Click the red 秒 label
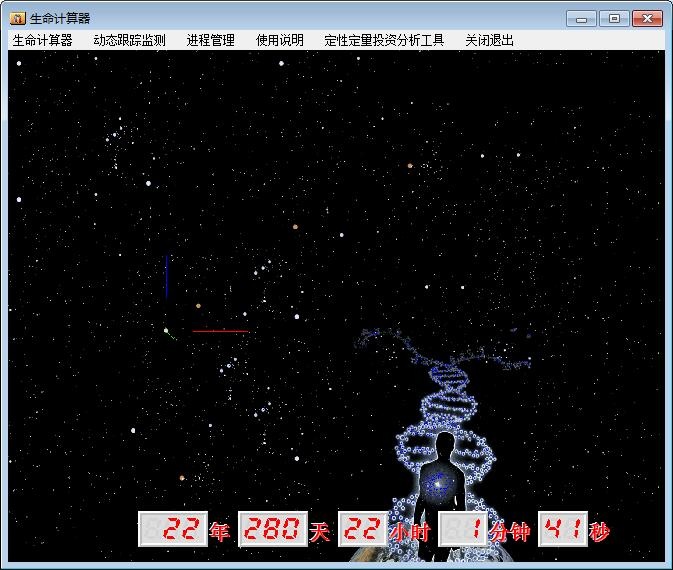Viewport: 673px width, 570px height. coord(600,532)
